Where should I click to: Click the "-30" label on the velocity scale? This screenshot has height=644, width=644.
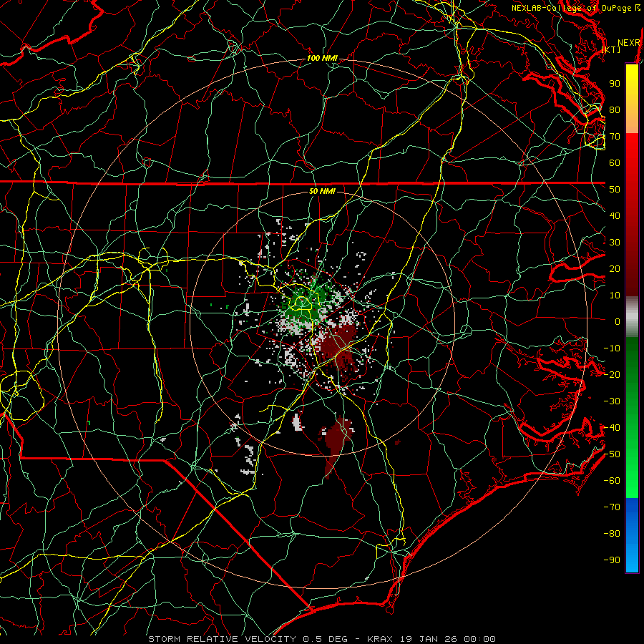612,401
